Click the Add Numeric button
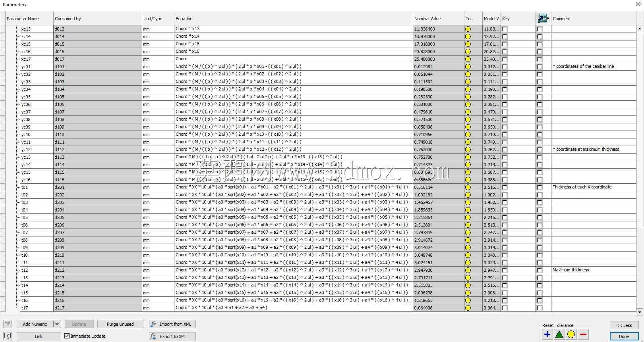Viewport: 644px width, 342px height. [x=35, y=324]
